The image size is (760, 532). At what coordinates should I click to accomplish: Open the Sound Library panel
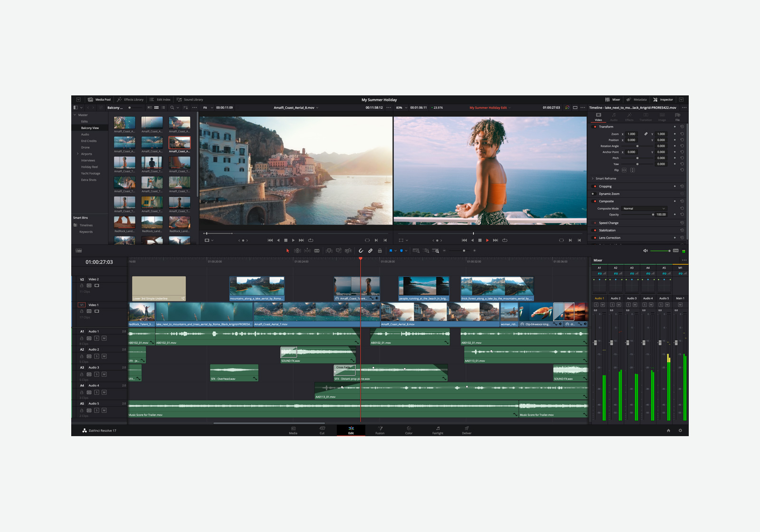[190, 100]
